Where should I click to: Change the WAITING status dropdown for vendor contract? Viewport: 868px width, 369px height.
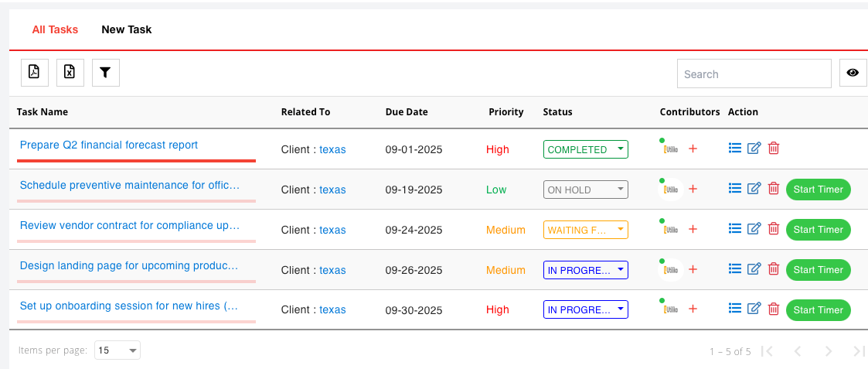(586, 230)
